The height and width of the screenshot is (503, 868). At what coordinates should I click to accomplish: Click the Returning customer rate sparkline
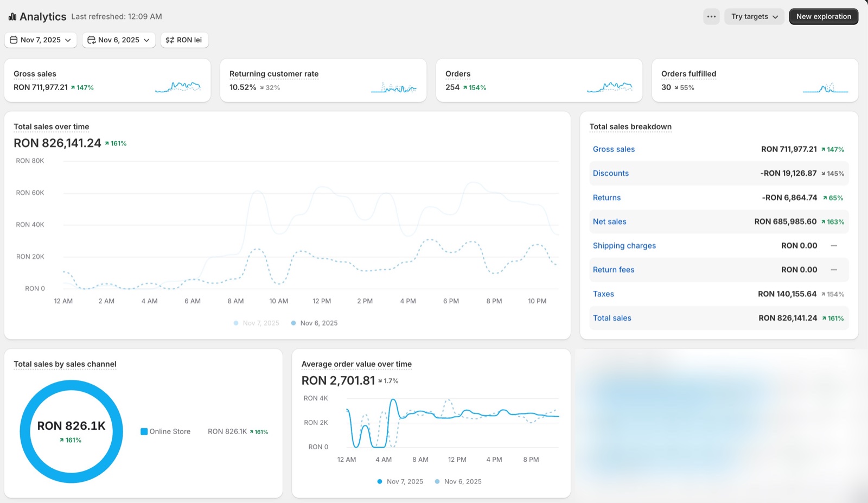(x=394, y=87)
